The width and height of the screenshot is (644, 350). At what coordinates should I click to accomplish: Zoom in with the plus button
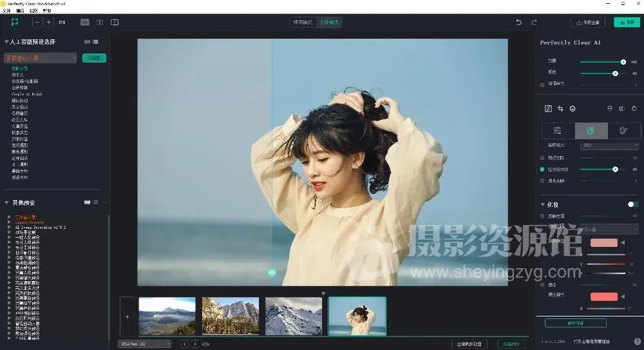click(48, 22)
